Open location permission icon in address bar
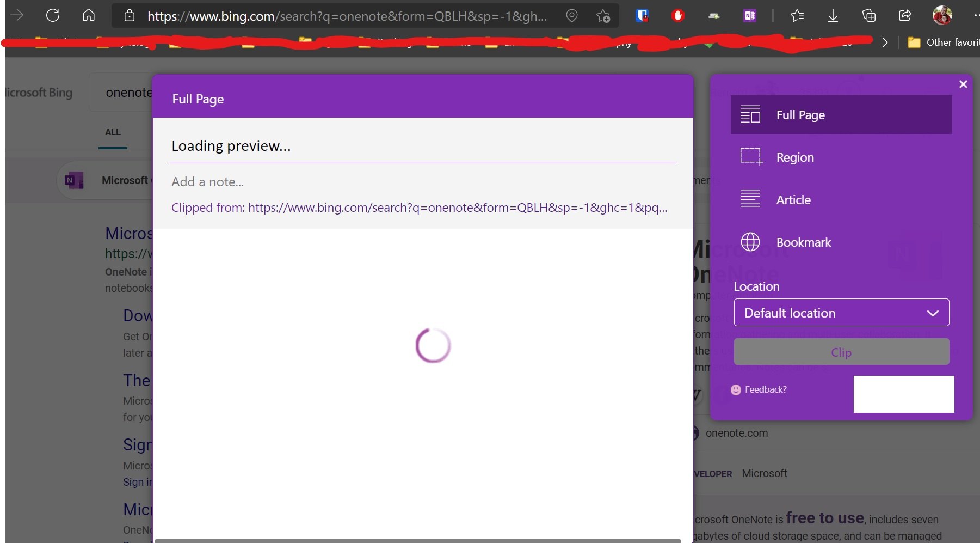This screenshot has height=543, width=980. (x=572, y=16)
